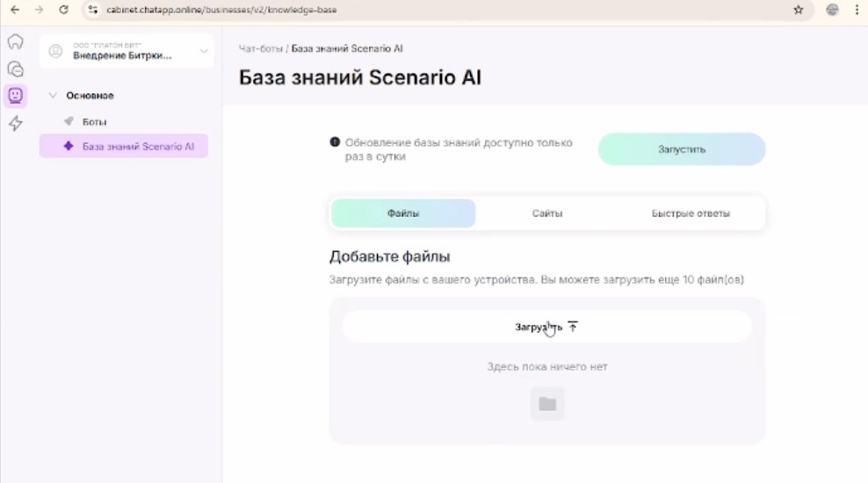The width and height of the screenshot is (868, 483).
Task: Click the daily update notice text
Action: (459, 149)
